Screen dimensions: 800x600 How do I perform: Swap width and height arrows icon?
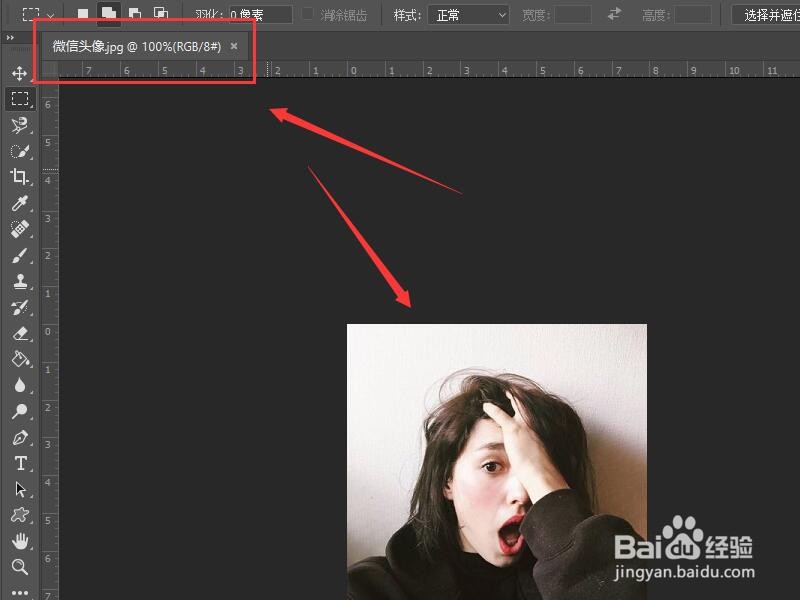tap(614, 14)
